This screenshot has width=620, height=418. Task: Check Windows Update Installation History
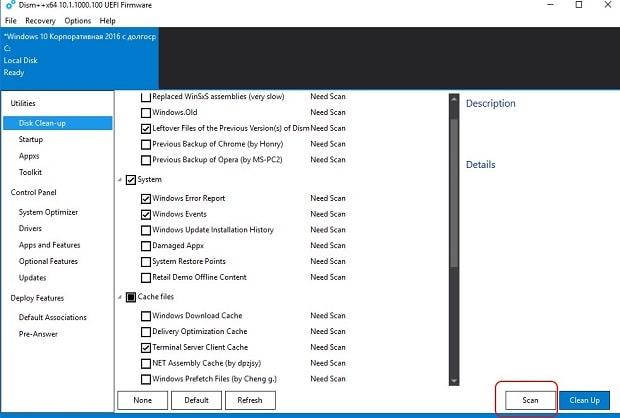coord(146,230)
